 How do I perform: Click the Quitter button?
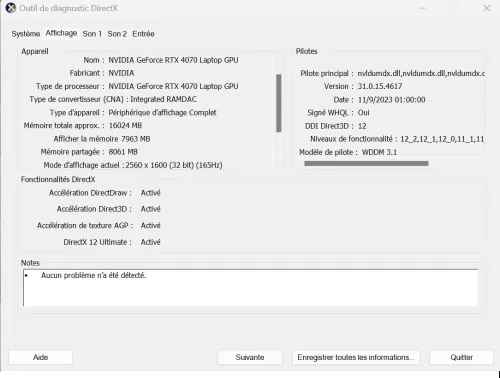(x=461, y=357)
